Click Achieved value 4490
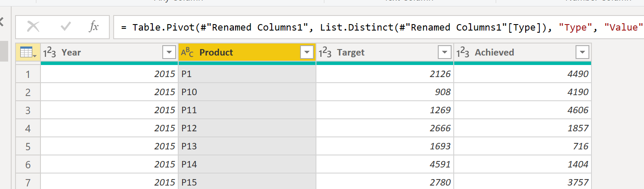Image resolution: width=644 pixels, height=189 pixels. point(523,74)
